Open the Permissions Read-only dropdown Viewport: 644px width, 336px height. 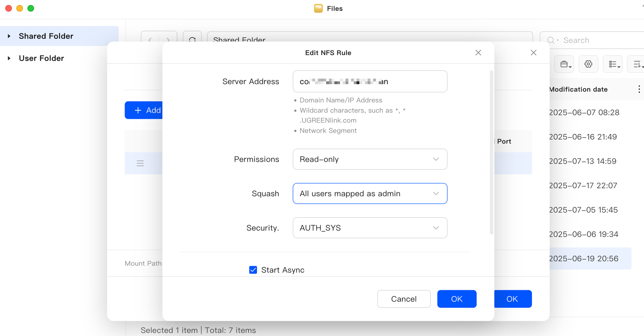370,159
